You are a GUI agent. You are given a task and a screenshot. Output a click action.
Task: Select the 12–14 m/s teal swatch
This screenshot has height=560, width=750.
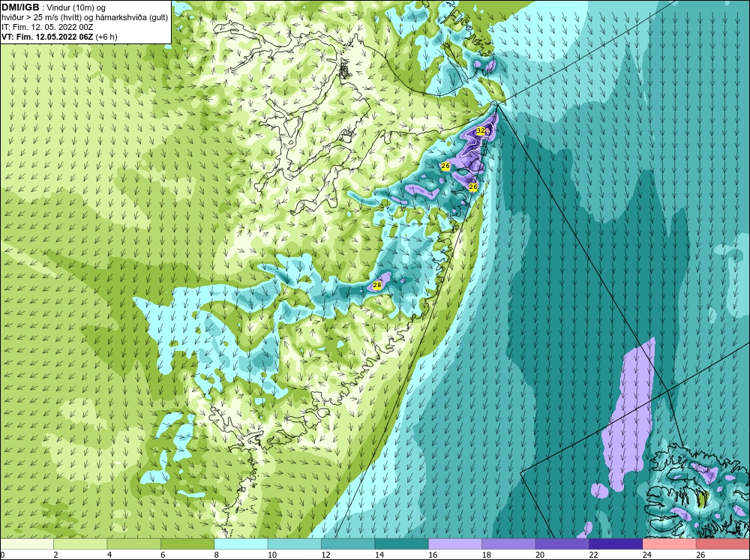pos(348,544)
